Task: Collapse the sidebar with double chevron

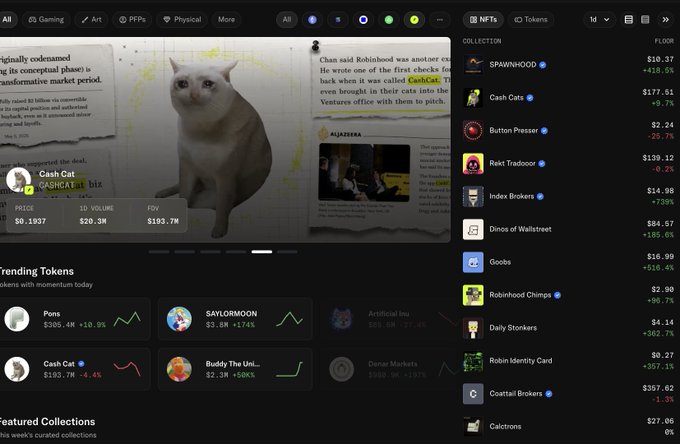Action: [665, 20]
